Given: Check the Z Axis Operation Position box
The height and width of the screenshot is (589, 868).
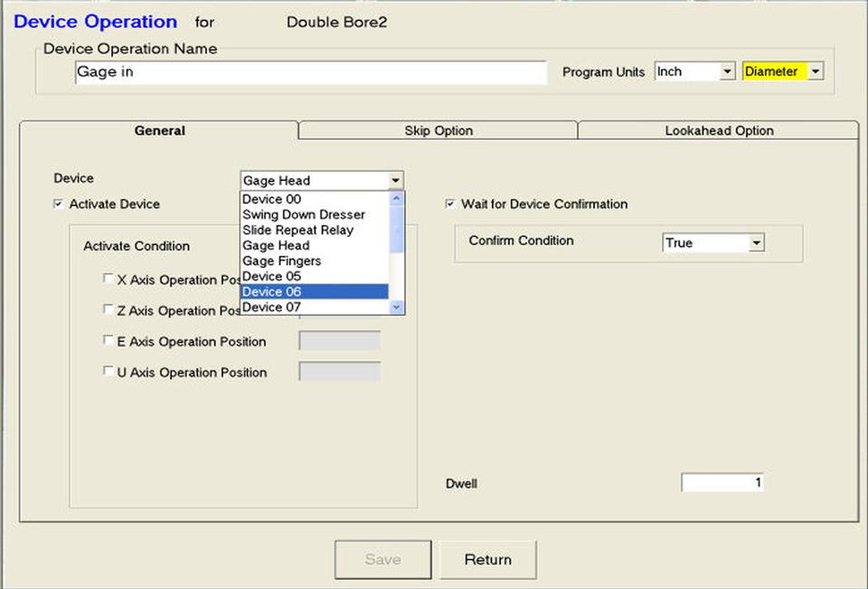Looking at the screenshot, I should 108,310.
